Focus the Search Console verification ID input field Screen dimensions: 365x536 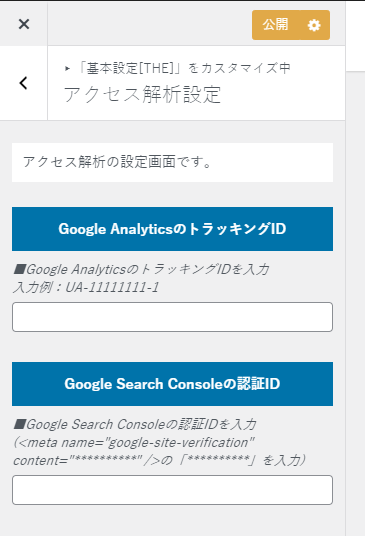(172, 490)
